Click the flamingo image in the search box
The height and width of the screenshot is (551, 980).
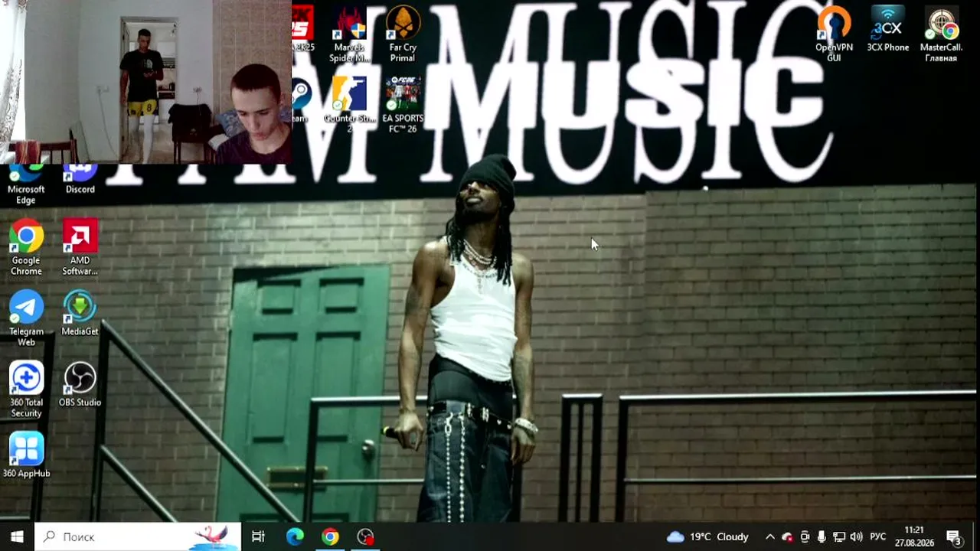pyautogui.click(x=214, y=536)
